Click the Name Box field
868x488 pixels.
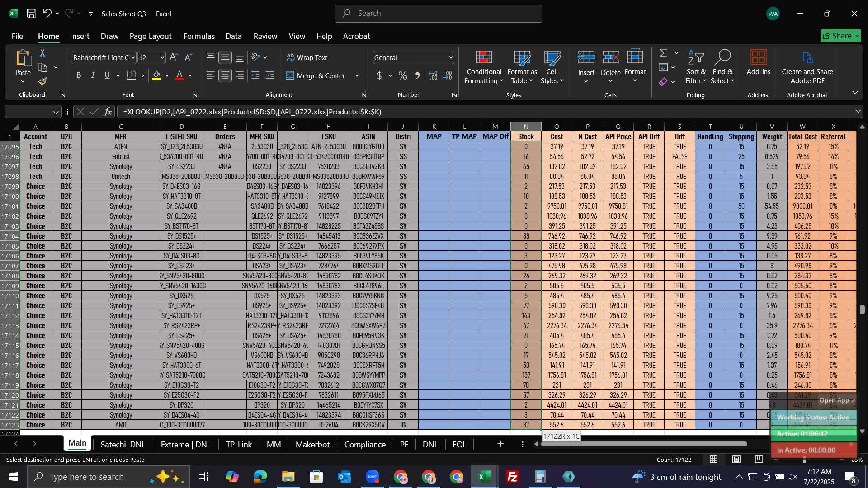pyautogui.click(x=33, y=112)
